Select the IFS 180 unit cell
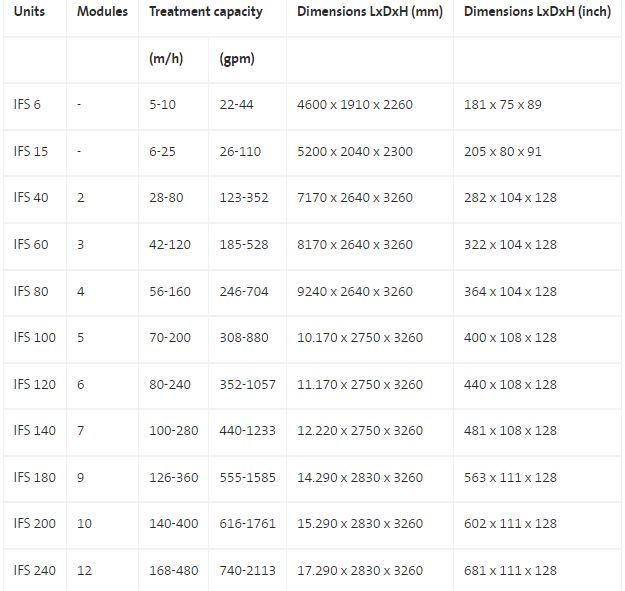Viewport: 625px width, 591px height. (x=34, y=477)
